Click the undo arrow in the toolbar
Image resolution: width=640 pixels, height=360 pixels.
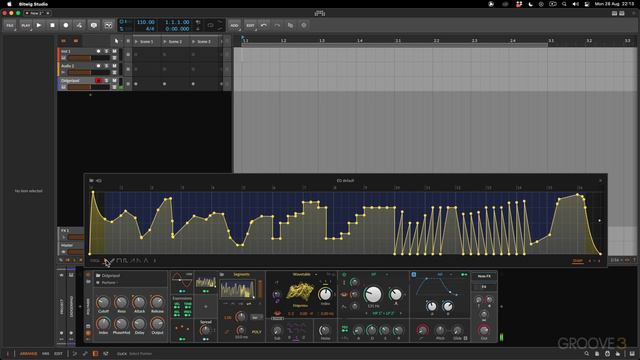click(264, 25)
